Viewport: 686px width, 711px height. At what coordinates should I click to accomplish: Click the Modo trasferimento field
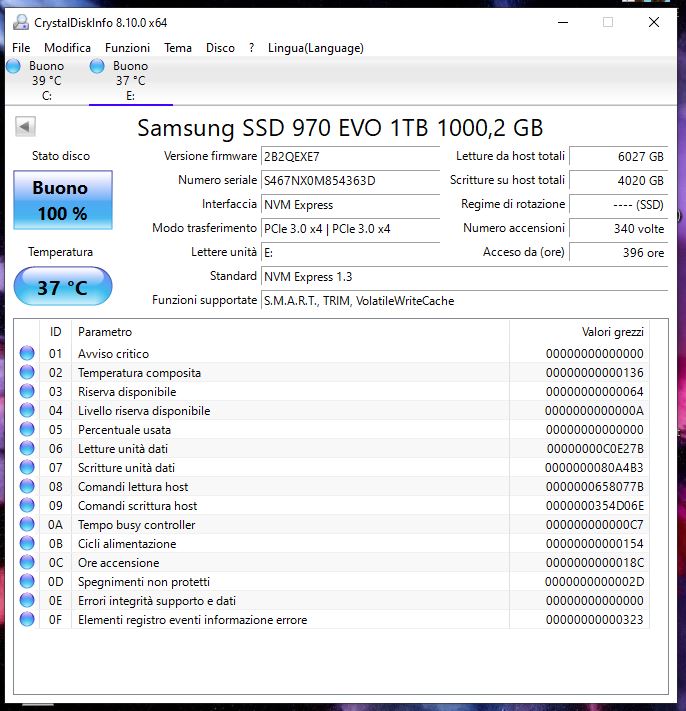pos(350,229)
